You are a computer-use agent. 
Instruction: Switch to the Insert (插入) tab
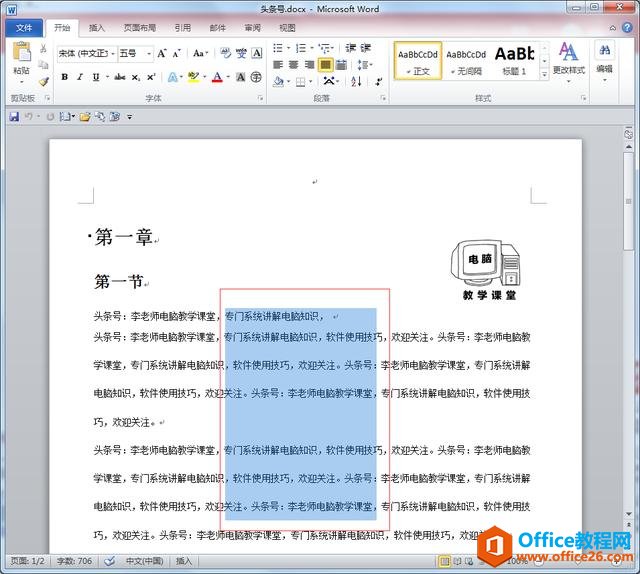point(97,28)
